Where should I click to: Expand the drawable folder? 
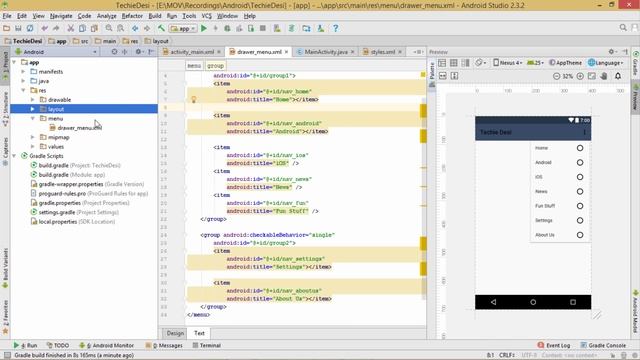point(33,100)
